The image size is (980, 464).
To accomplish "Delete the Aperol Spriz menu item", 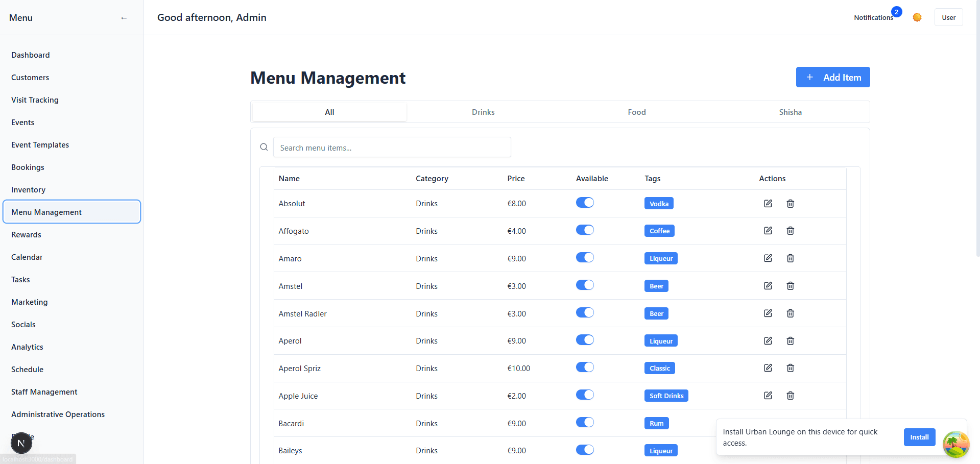I will 790,368.
